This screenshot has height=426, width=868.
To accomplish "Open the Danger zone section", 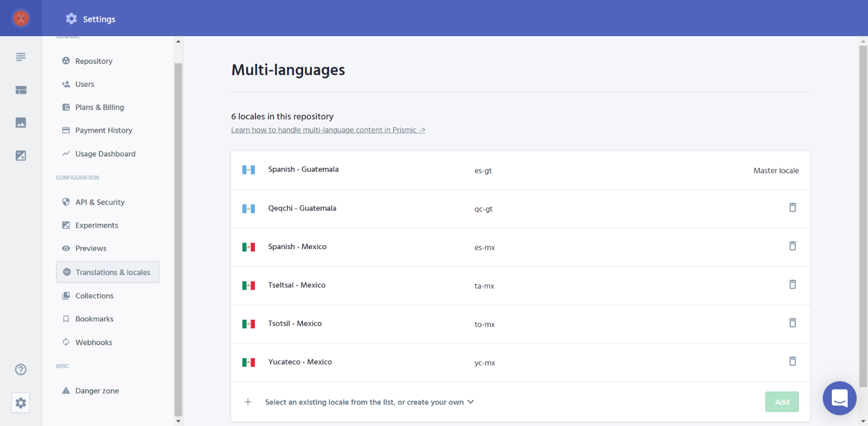I will [97, 391].
